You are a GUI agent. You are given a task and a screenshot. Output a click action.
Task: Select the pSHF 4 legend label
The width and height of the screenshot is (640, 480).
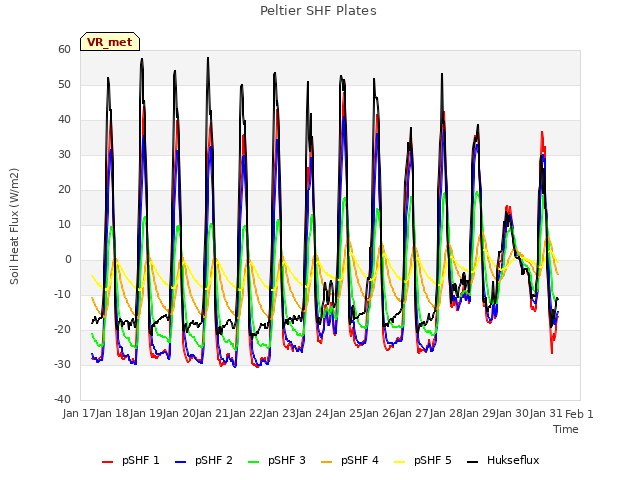360,460
